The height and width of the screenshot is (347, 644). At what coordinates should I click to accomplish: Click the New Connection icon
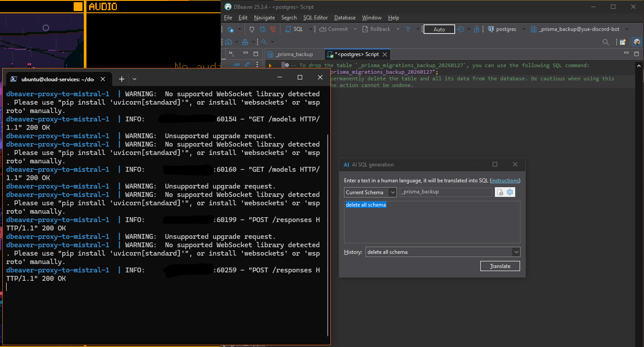(230, 29)
